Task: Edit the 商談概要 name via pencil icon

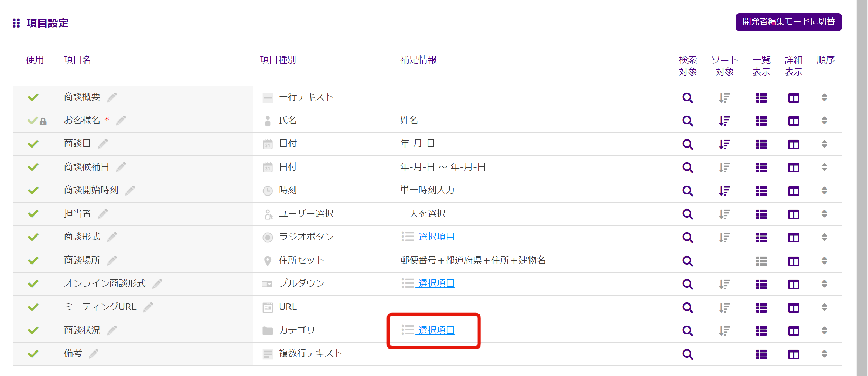Action: tap(112, 97)
